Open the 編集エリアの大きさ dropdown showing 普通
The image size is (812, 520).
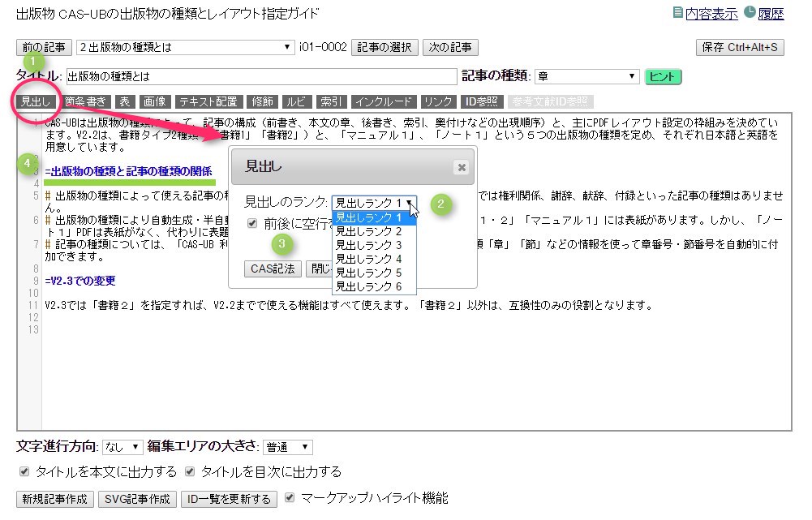click(287, 447)
